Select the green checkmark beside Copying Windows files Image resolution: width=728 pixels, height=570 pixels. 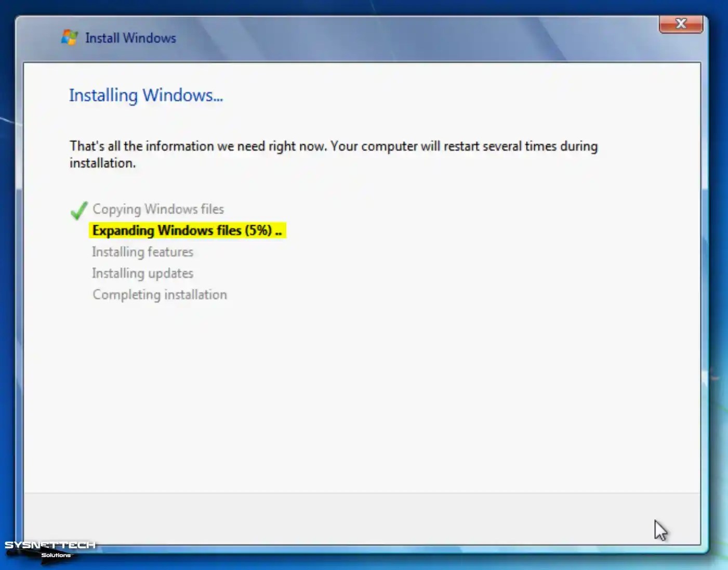(78, 210)
